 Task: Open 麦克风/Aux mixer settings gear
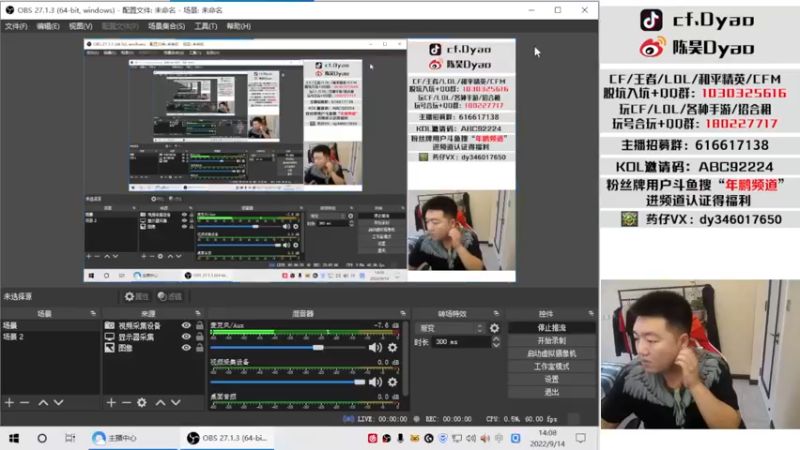392,347
